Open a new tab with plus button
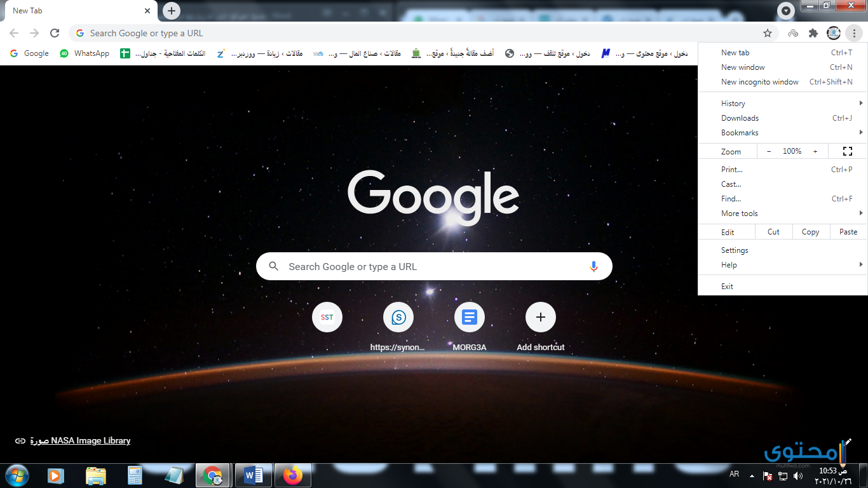This screenshot has width=868, height=488. (171, 11)
